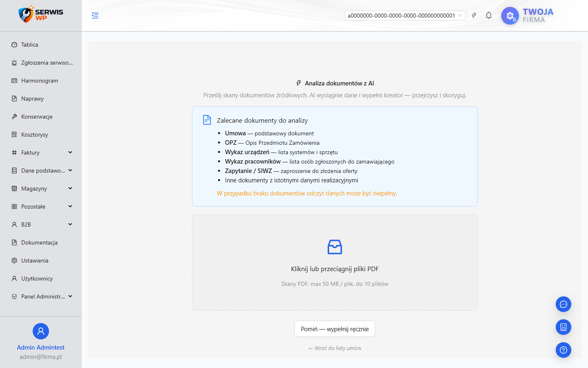This screenshot has width=588, height=368.
Task: Click Pomiń — wypełnij ręcznie button
Action: pos(335,329)
